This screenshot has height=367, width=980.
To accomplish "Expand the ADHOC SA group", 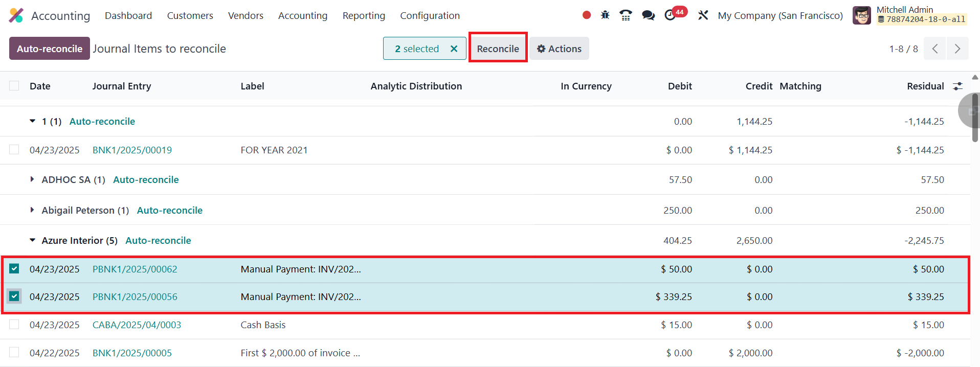I will 32,179.
